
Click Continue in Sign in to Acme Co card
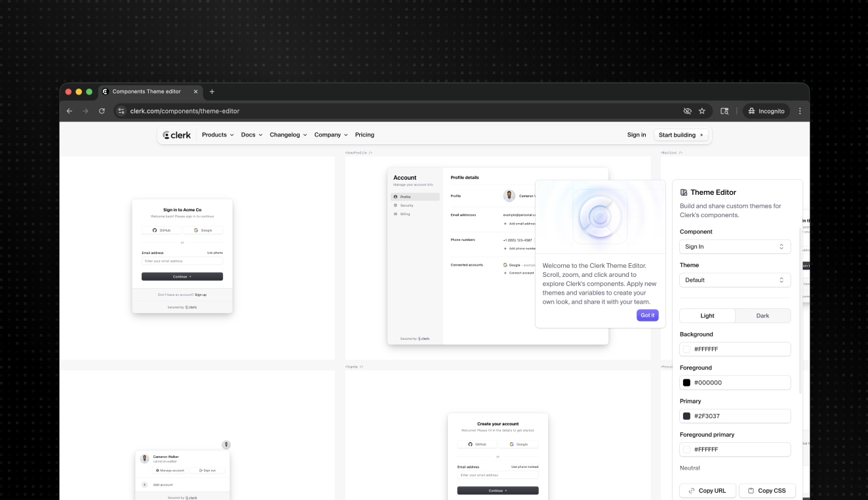point(182,277)
